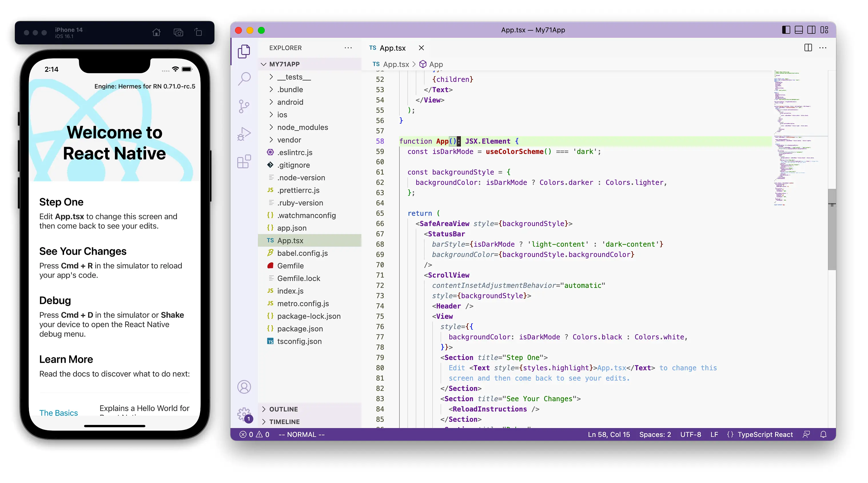Open the .ruby-version file

point(309,203)
